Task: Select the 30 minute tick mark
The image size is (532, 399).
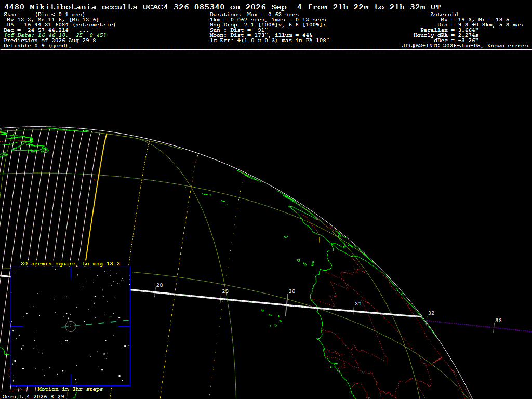Action: [287, 305]
